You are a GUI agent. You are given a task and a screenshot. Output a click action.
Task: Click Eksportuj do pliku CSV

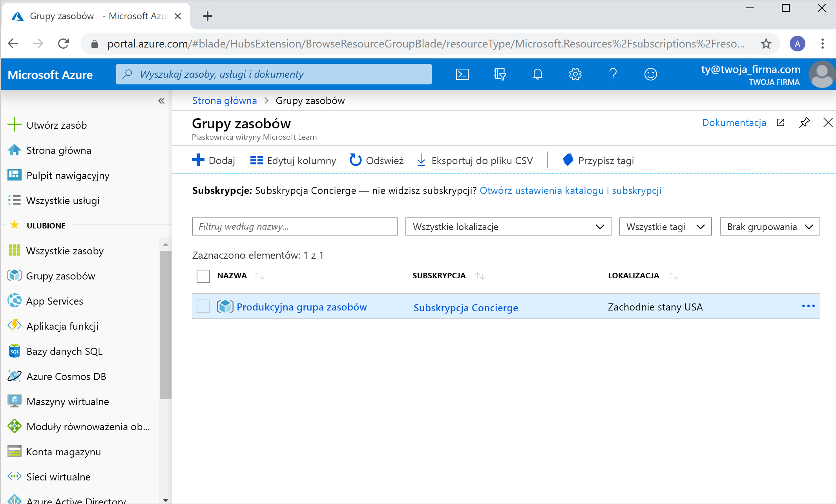tap(475, 161)
